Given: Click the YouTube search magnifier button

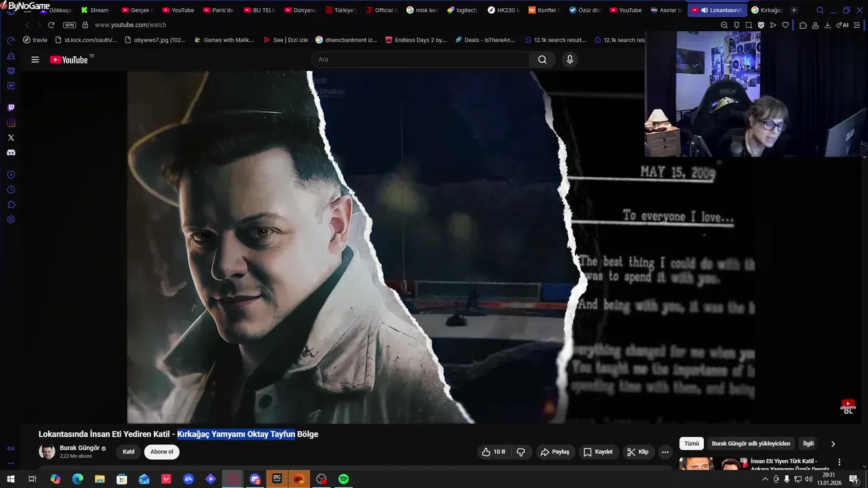Looking at the screenshot, I should [542, 60].
